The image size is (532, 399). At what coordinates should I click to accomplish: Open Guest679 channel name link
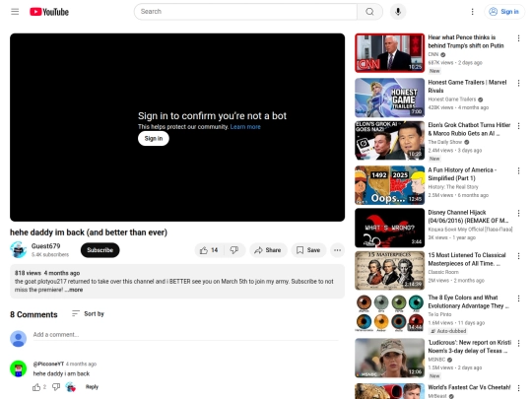click(x=45, y=246)
